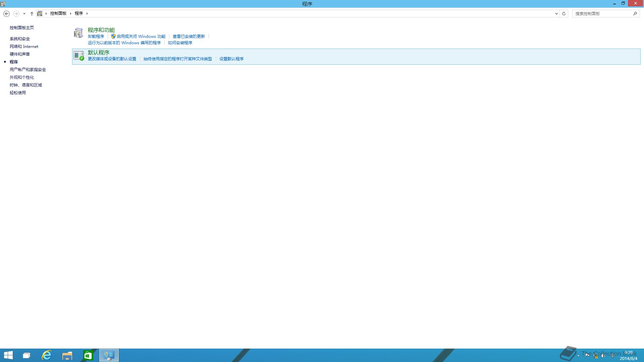644x362 pixels.
Task: Open Internet Explorer from taskbar
Action: click(46, 355)
